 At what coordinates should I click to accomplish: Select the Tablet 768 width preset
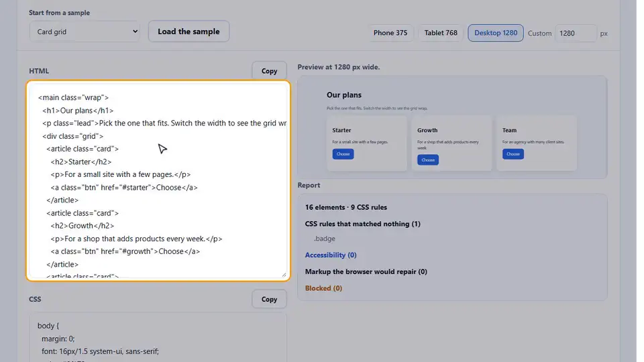point(440,33)
